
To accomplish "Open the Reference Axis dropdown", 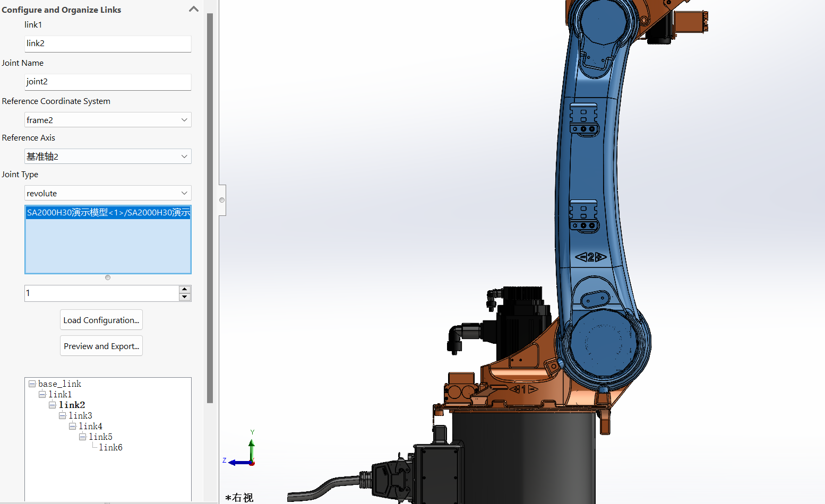I will pyautogui.click(x=184, y=157).
